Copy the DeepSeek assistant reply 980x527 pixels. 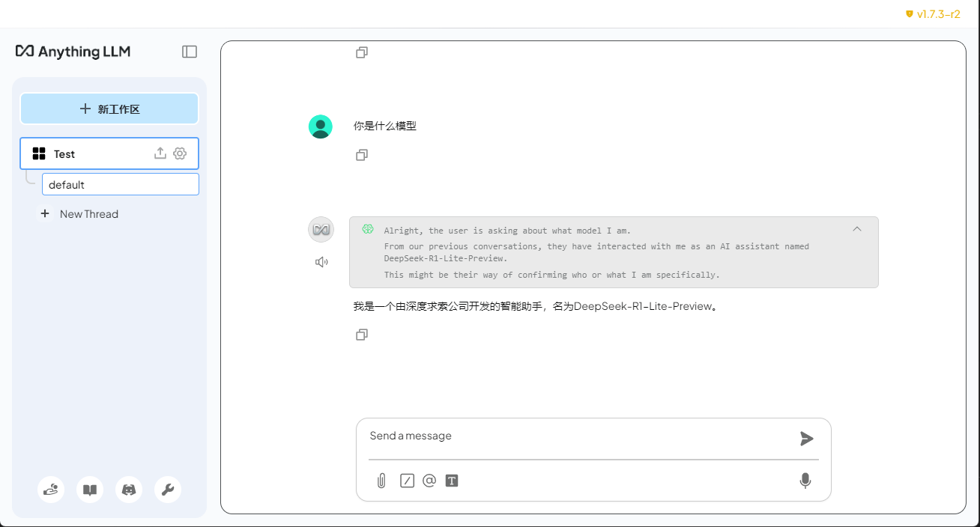362,335
